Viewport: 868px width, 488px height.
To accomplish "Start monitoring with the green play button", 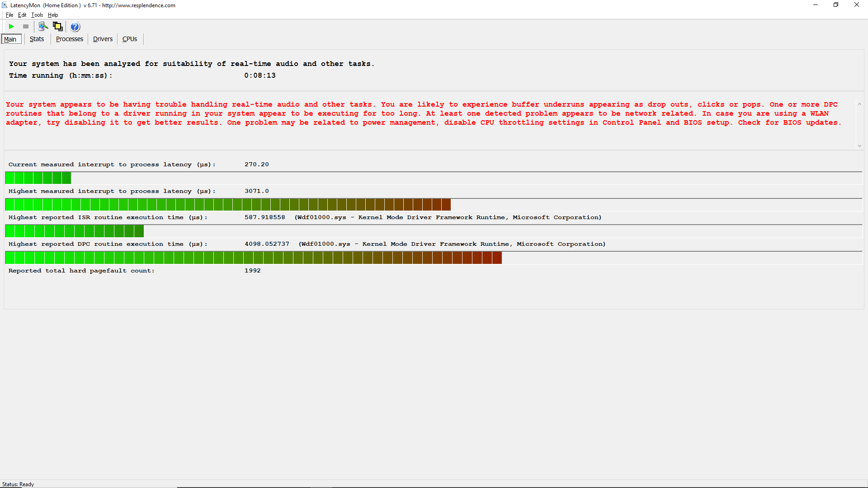I will pos(12,27).
